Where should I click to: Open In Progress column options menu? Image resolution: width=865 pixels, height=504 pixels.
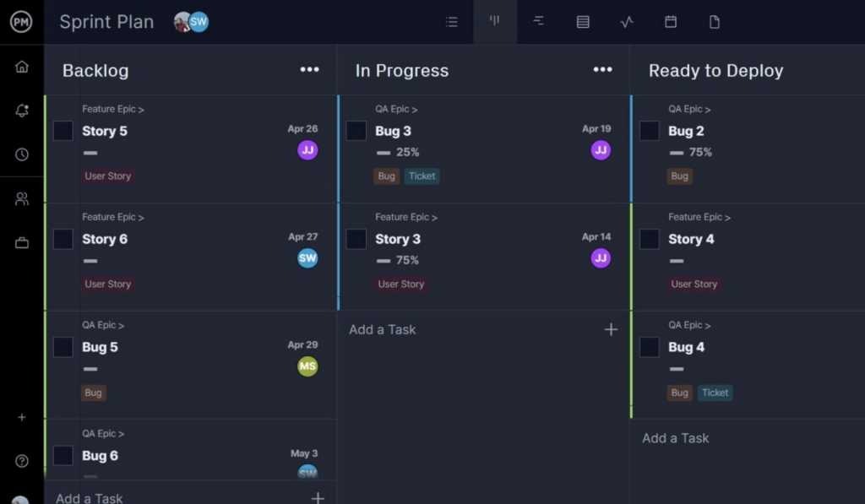point(602,69)
